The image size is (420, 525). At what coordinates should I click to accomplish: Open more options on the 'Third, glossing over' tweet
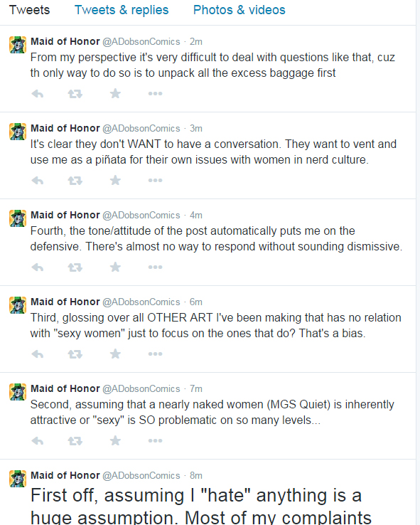155,354
